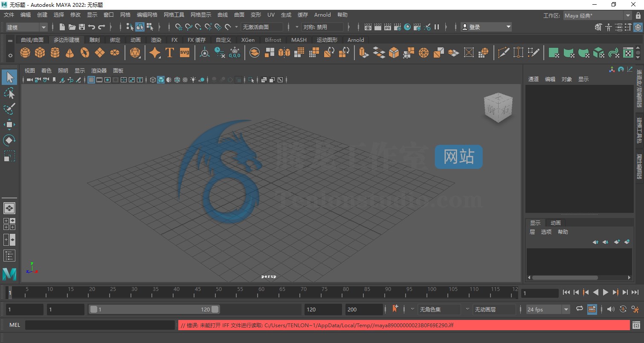Toggle select by component type mode
The image size is (644, 343).
150,27
